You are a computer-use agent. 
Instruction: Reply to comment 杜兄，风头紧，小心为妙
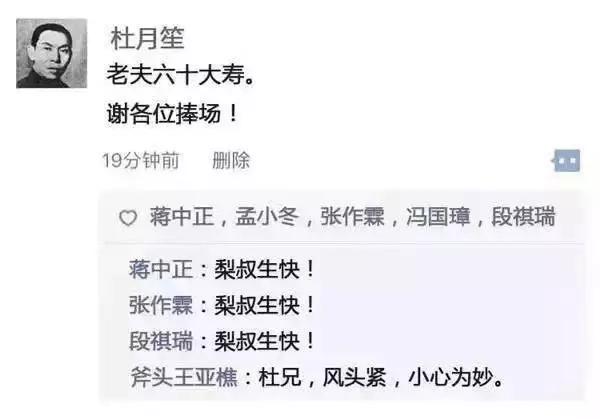pyautogui.click(x=381, y=377)
